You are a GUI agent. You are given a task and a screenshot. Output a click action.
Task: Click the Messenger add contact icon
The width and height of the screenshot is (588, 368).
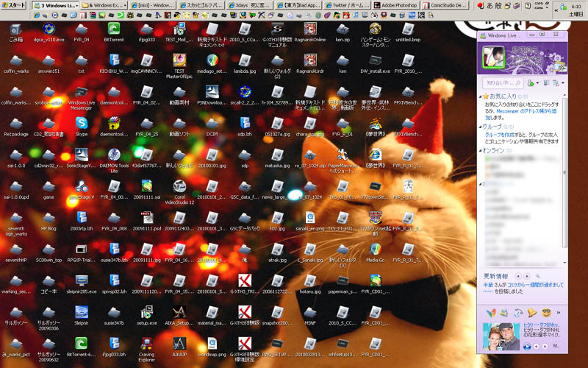tap(530, 83)
